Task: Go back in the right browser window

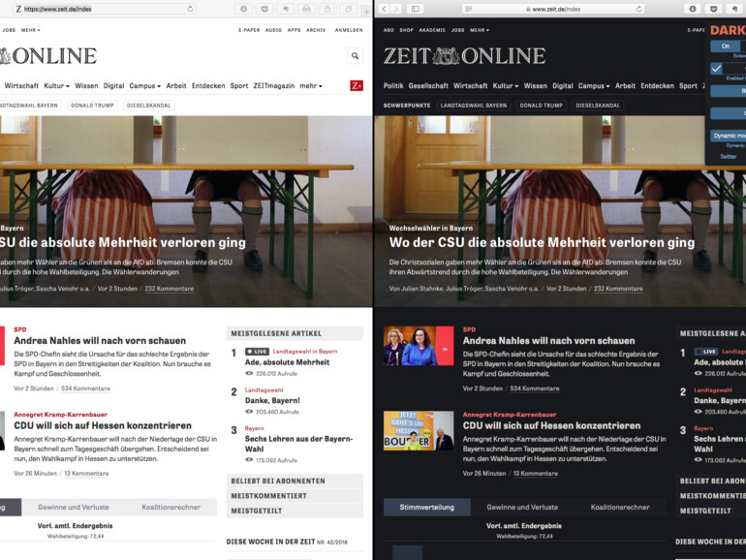Action: point(385,9)
